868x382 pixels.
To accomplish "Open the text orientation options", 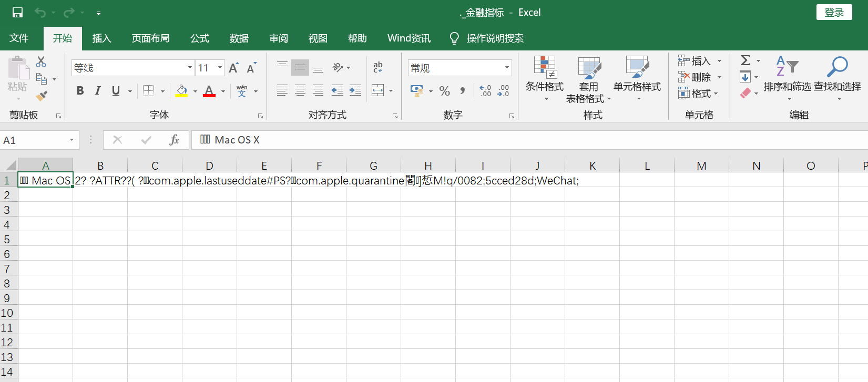I will 338,68.
